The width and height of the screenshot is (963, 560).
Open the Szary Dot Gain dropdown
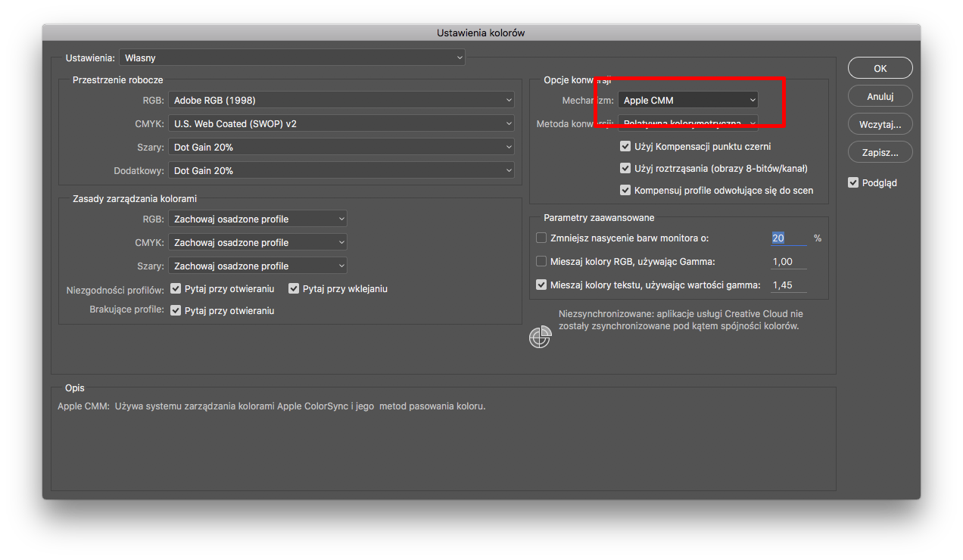pos(342,147)
